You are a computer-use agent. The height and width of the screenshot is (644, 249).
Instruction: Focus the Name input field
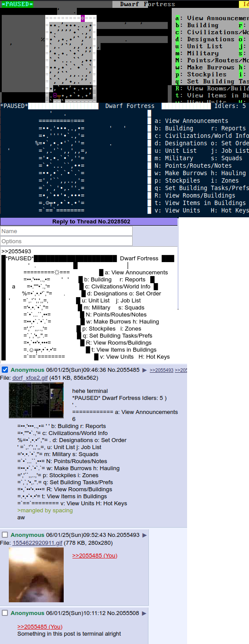(66, 231)
